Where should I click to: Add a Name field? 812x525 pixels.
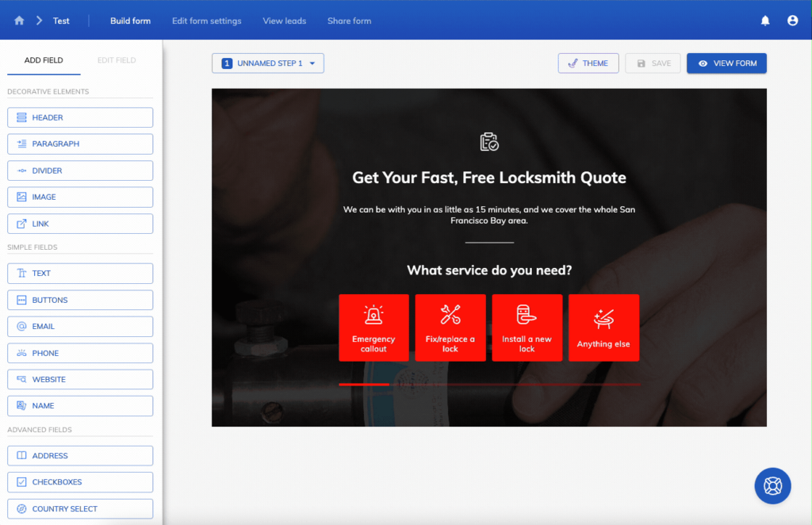pos(80,406)
